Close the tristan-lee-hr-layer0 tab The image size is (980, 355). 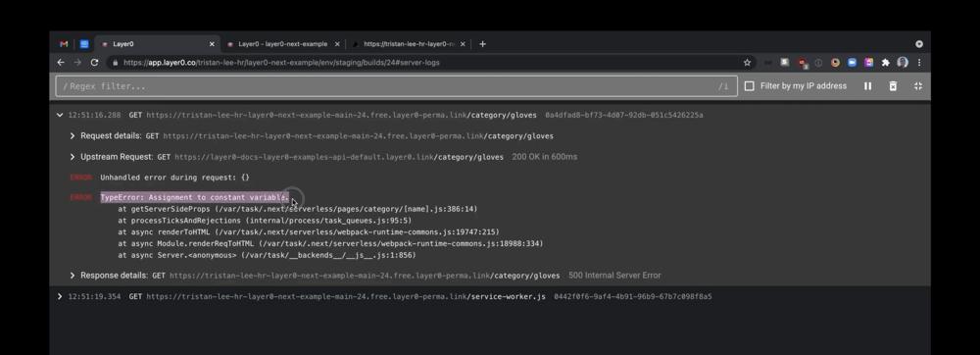pos(463,44)
